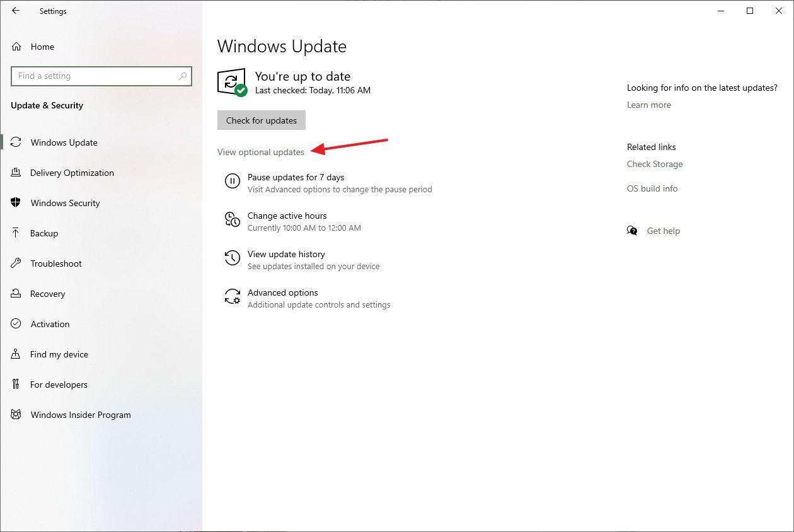The width and height of the screenshot is (794, 532).
Task: Click the Pause updates pause icon
Action: [233, 182]
